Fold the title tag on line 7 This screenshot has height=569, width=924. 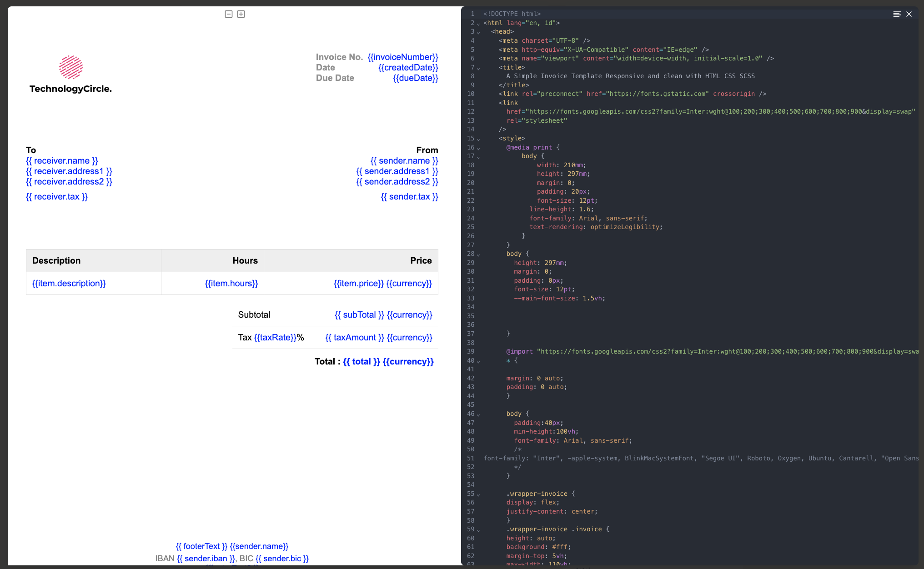click(478, 68)
